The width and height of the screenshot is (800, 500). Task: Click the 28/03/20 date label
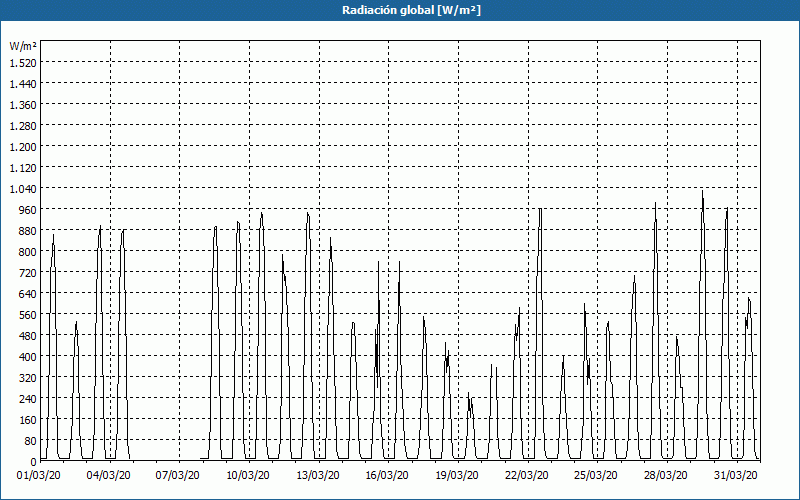pos(666,476)
